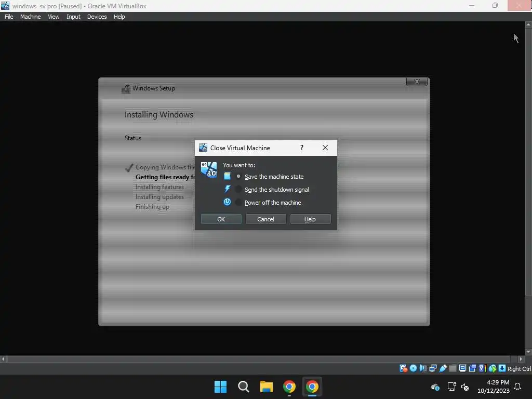
Task: Click the recording status icon
Action: (x=472, y=368)
